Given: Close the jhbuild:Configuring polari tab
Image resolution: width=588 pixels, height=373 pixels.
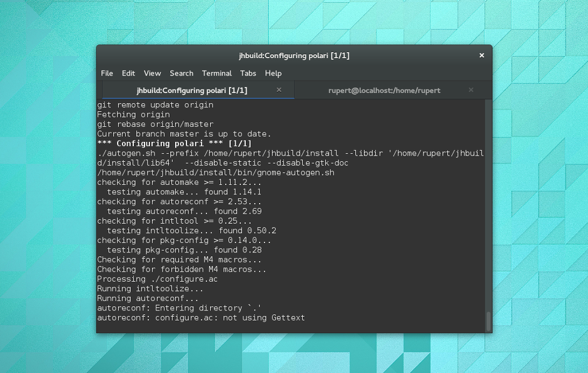Looking at the screenshot, I should (x=279, y=90).
